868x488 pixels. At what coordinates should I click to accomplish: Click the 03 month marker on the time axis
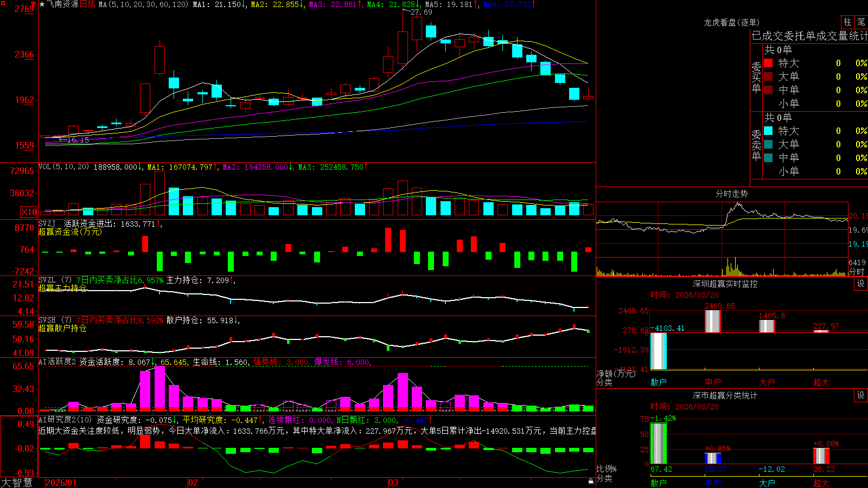point(393,483)
